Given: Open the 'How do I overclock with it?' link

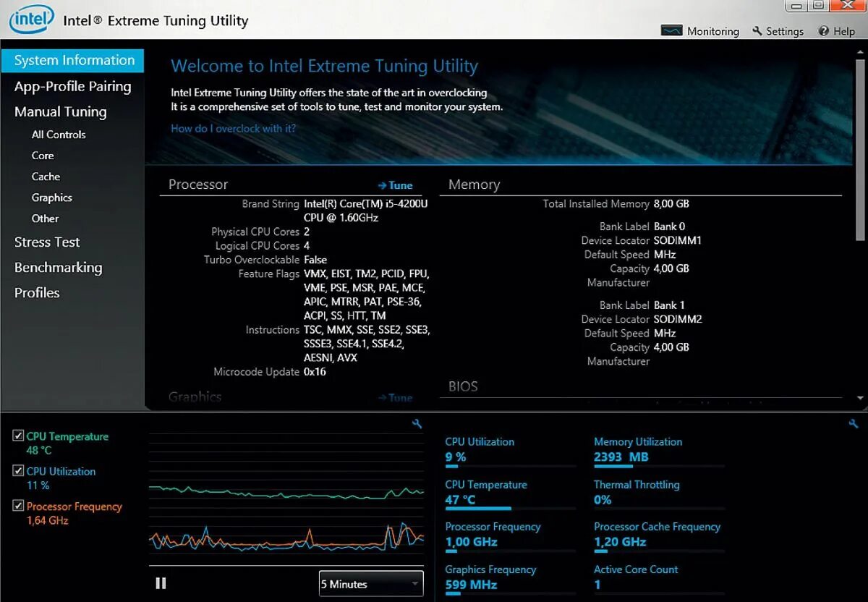Looking at the screenshot, I should point(233,129).
